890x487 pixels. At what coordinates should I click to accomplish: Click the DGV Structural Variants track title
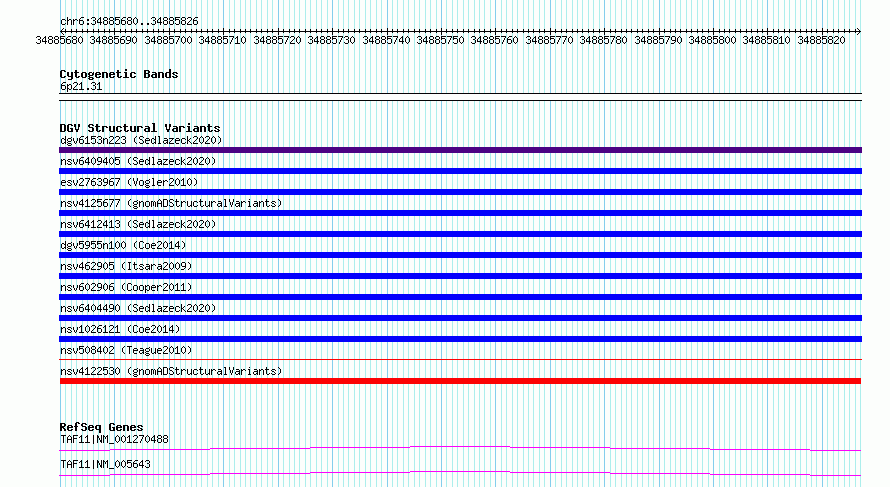click(x=140, y=128)
